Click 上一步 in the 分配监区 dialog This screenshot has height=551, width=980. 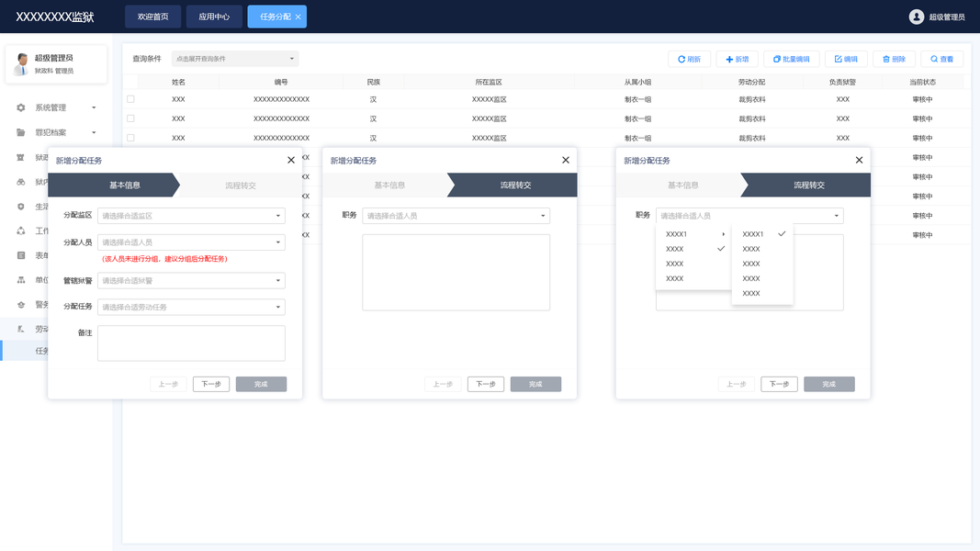point(168,384)
